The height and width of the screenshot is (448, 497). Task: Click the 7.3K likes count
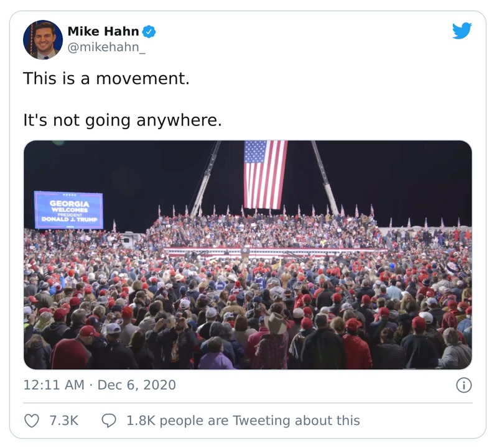coord(63,421)
